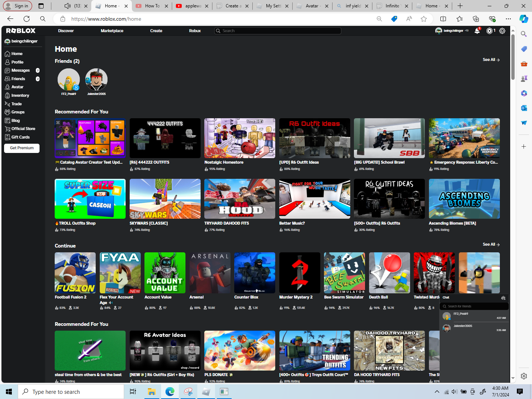Click the Windows taskbar search box

[x=71, y=392]
